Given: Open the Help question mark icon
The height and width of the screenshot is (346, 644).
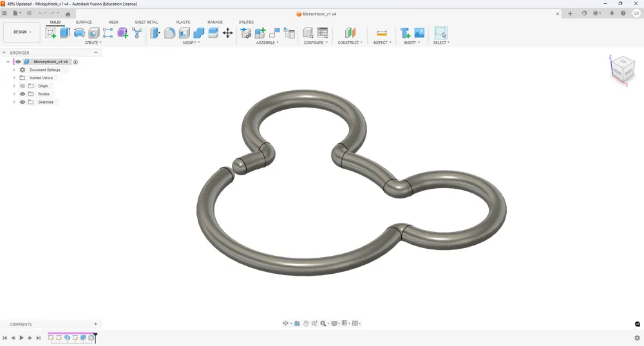Looking at the screenshot, I should pos(623,14).
